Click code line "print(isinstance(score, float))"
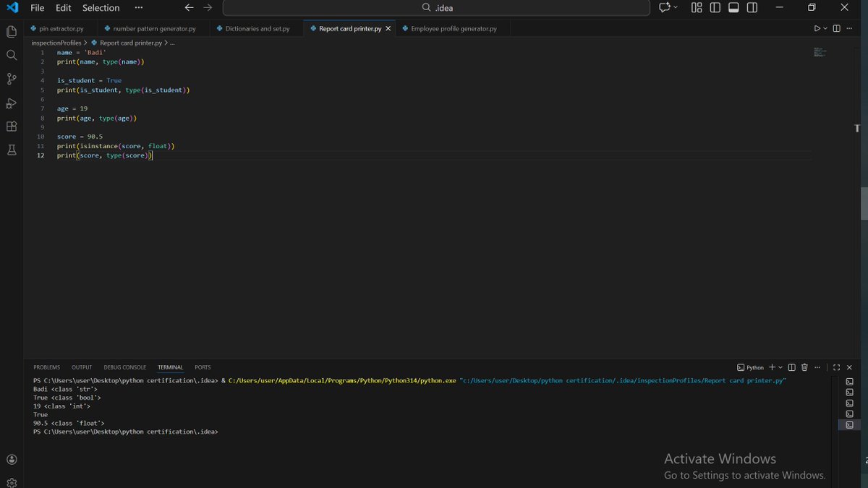 coord(116,146)
